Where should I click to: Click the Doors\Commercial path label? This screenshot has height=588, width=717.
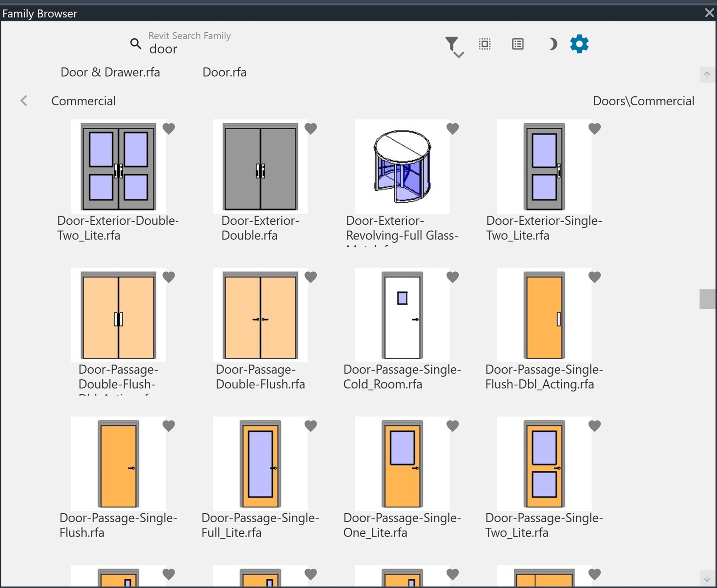click(x=643, y=101)
